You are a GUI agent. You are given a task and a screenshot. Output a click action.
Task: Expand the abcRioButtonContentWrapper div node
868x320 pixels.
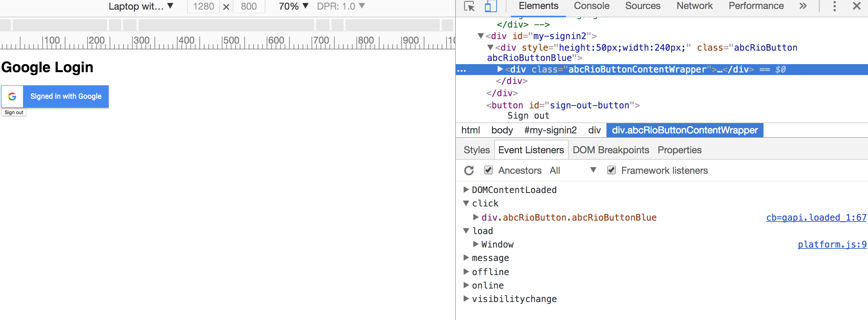pos(500,69)
